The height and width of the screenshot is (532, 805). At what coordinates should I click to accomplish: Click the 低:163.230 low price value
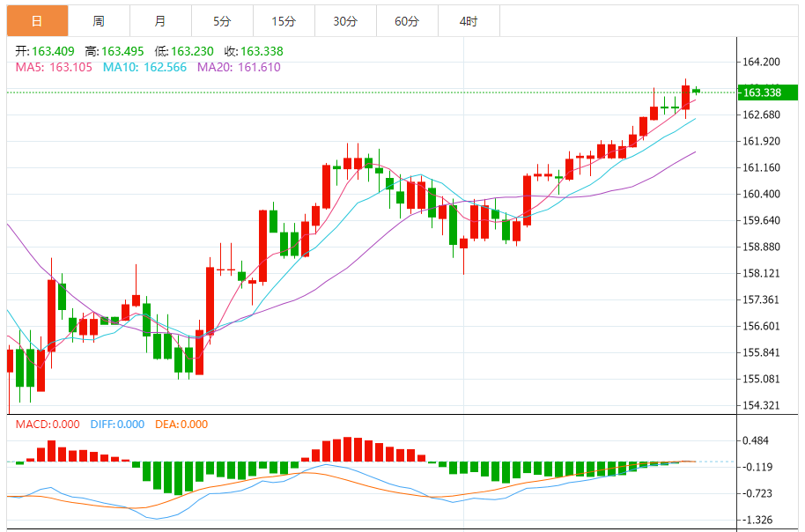tap(184, 51)
